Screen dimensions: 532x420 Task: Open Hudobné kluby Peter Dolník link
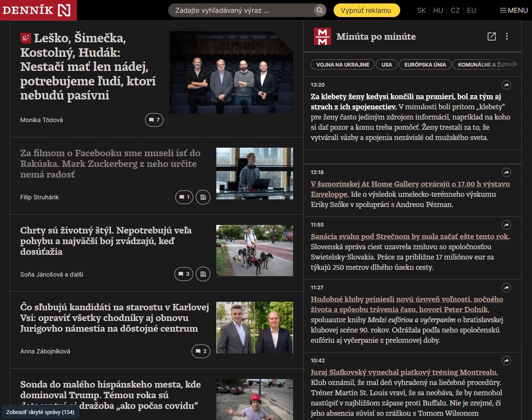click(407, 304)
